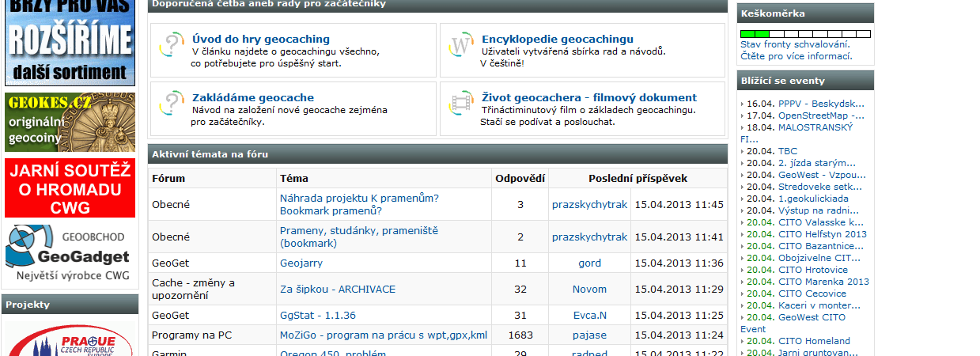The height and width of the screenshot is (356, 980).
Task: Open user Novom's profile
Action: (589, 289)
